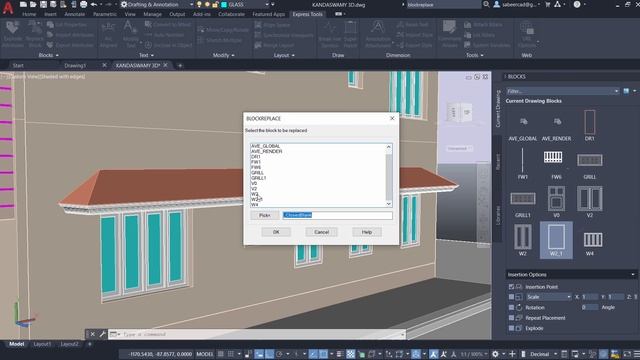Click the status bar Workspace Switching gear
The image size is (640, 360).
point(495,354)
